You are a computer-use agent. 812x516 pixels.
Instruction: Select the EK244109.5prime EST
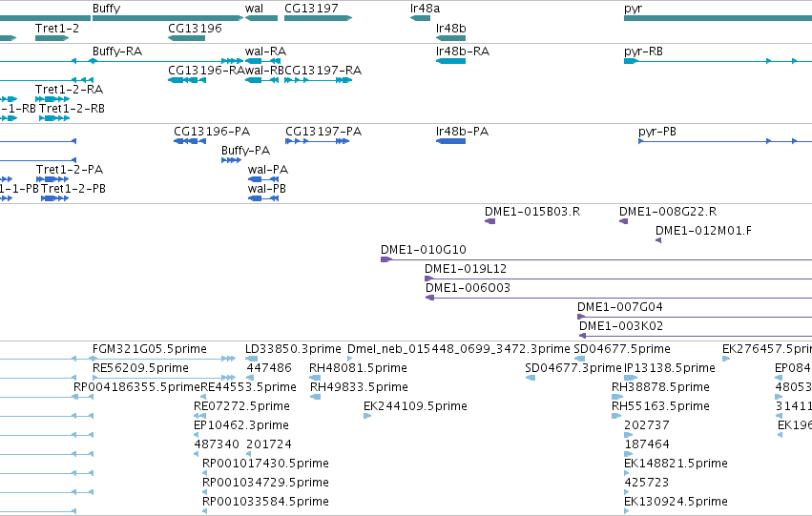click(x=367, y=416)
